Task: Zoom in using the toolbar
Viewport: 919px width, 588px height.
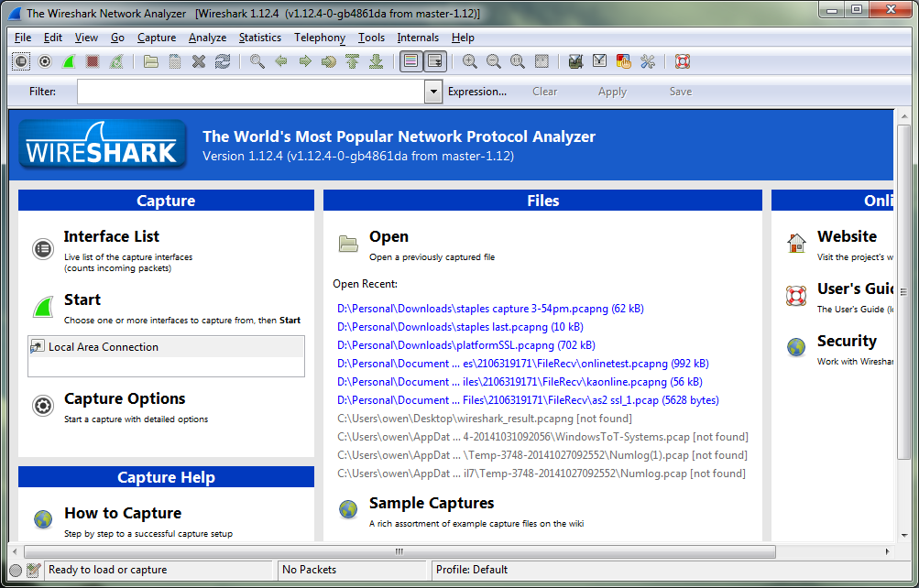Action: [469, 61]
